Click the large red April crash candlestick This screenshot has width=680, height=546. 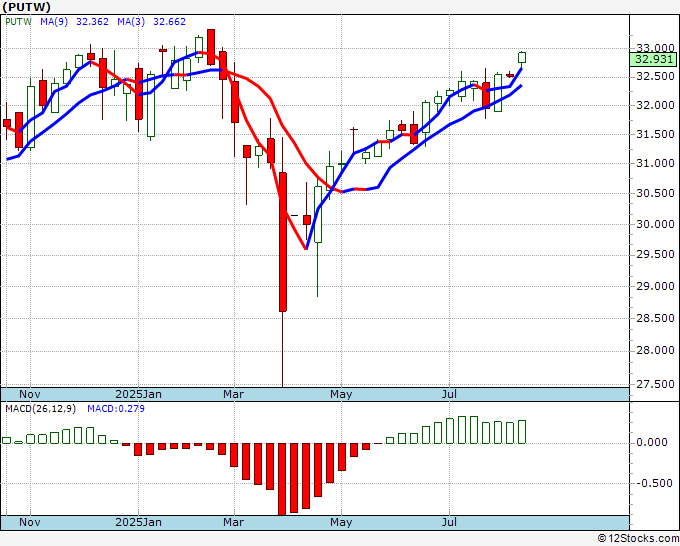pos(283,242)
